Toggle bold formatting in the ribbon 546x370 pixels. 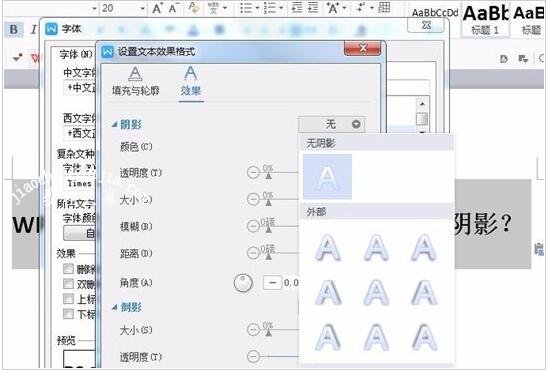pos(14,30)
